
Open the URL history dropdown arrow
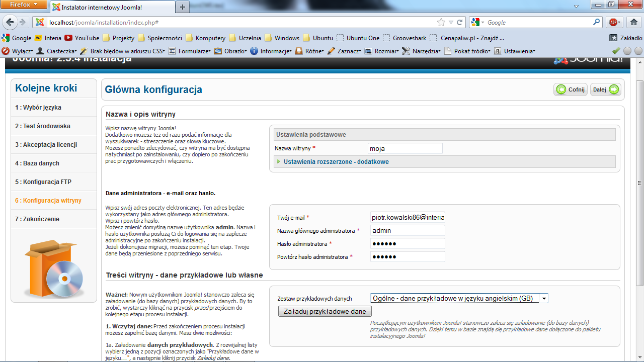pos(451,23)
